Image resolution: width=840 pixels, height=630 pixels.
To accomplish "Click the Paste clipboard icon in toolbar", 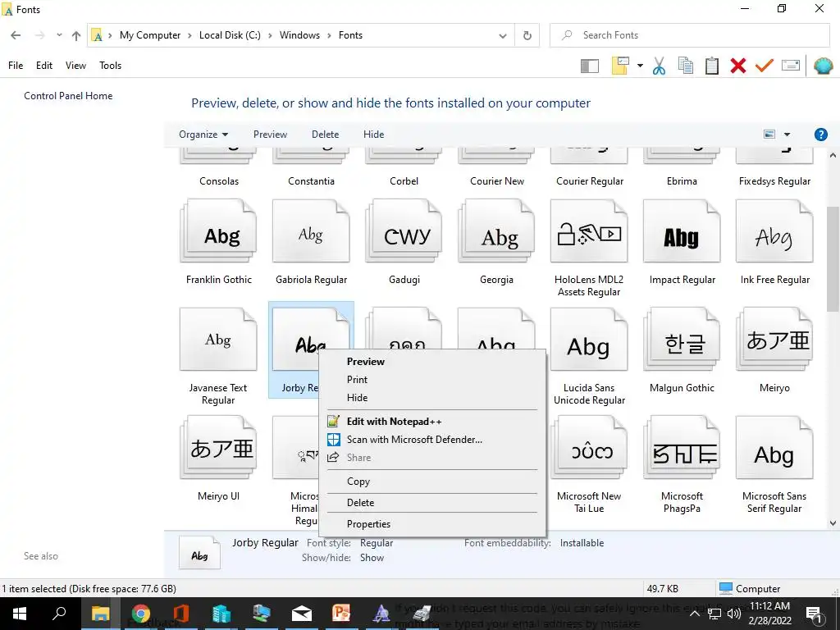I will tap(711, 66).
